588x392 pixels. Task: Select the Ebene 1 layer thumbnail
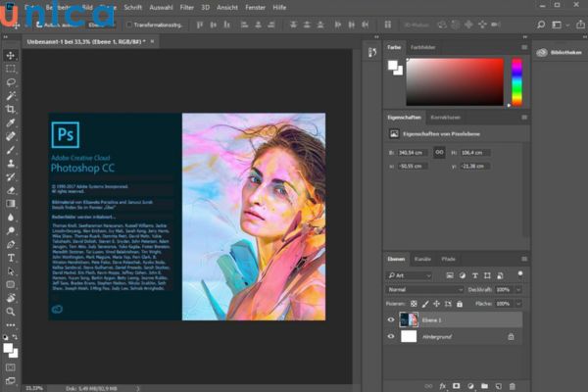coord(410,319)
